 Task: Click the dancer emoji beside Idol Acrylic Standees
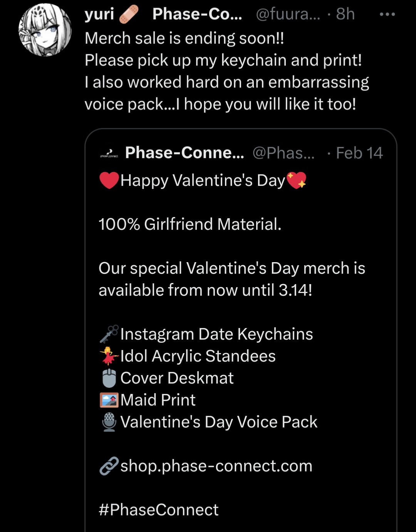point(109,356)
